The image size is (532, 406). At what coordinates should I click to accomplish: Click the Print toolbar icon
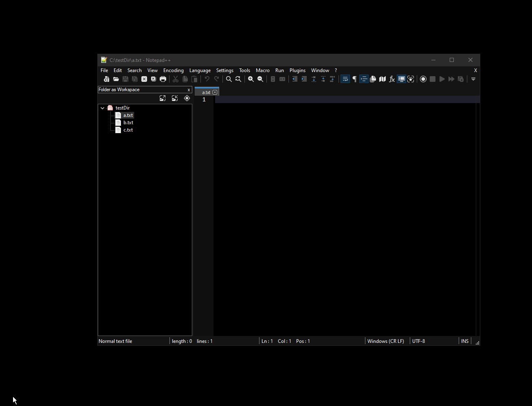click(x=163, y=79)
